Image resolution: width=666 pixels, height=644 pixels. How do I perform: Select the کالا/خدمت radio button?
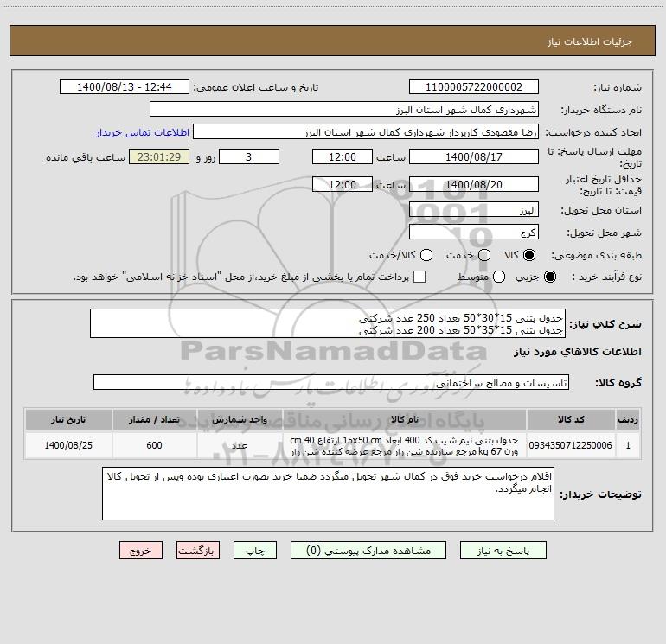pyautogui.click(x=426, y=255)
